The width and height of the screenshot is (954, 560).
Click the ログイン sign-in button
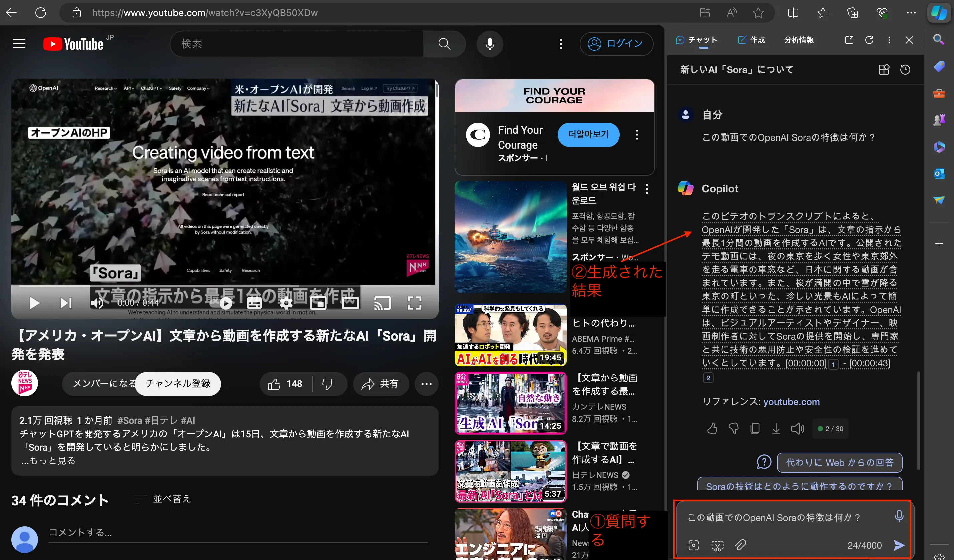(x=616, y=44)
